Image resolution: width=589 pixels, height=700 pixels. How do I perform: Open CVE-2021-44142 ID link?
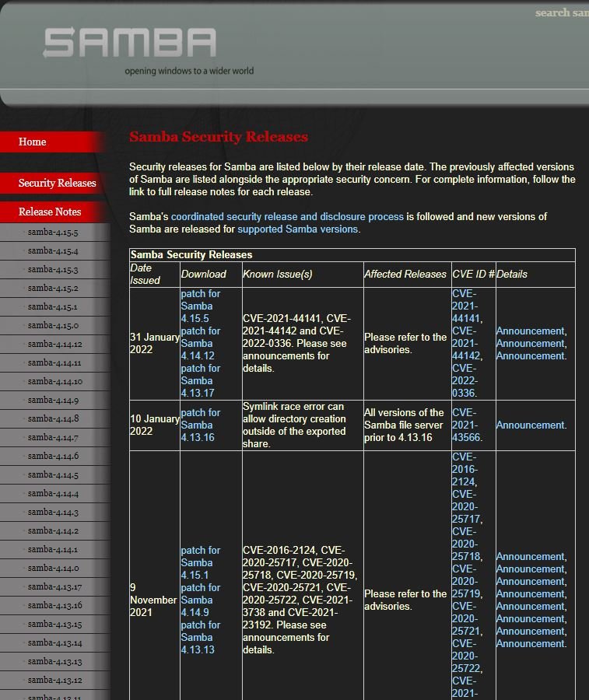click(466, 343)
